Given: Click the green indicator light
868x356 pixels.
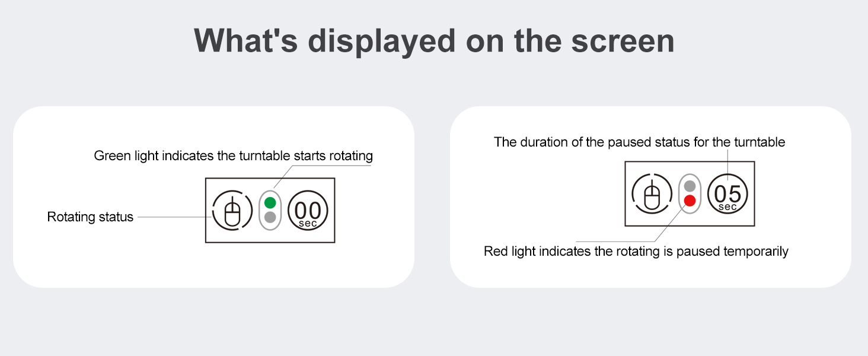Looking at the screenshot, I should pos(270,202).
